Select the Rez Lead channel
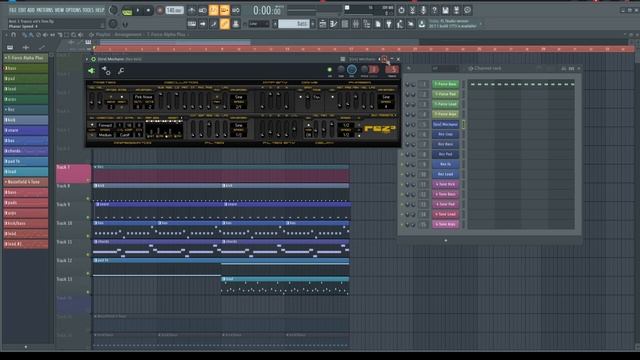The width and height of the screenshot is (640, 360). point(445,174)
